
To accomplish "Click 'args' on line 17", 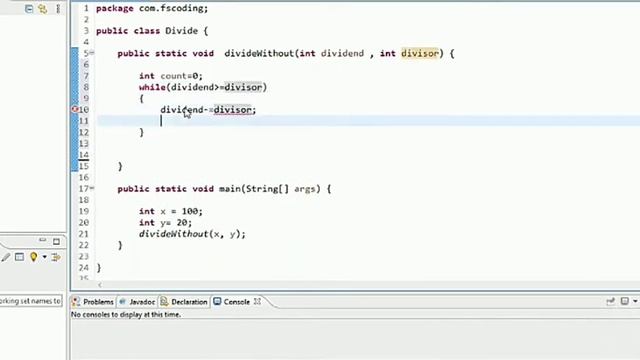I will (x=304, y=189).
